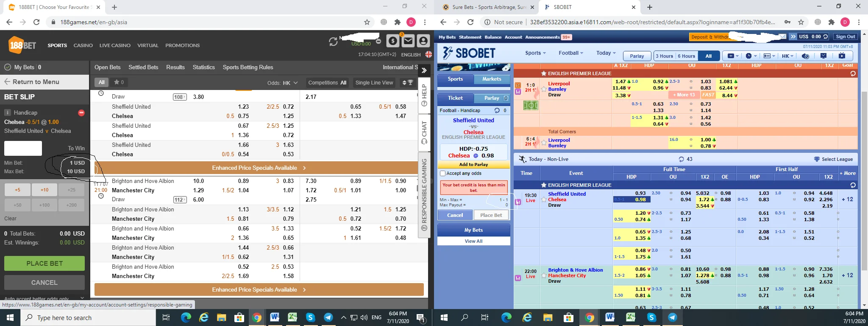Click the clock icon beside the Draw 108 row
Image resolution: width=868 pixels, height=326 pixels.
101,93
